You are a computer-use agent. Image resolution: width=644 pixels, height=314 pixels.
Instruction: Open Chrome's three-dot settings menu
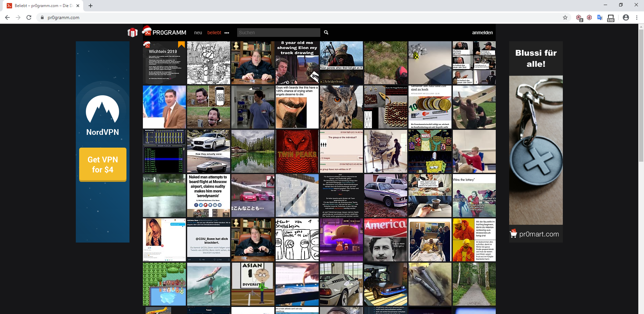click(637, 17)
